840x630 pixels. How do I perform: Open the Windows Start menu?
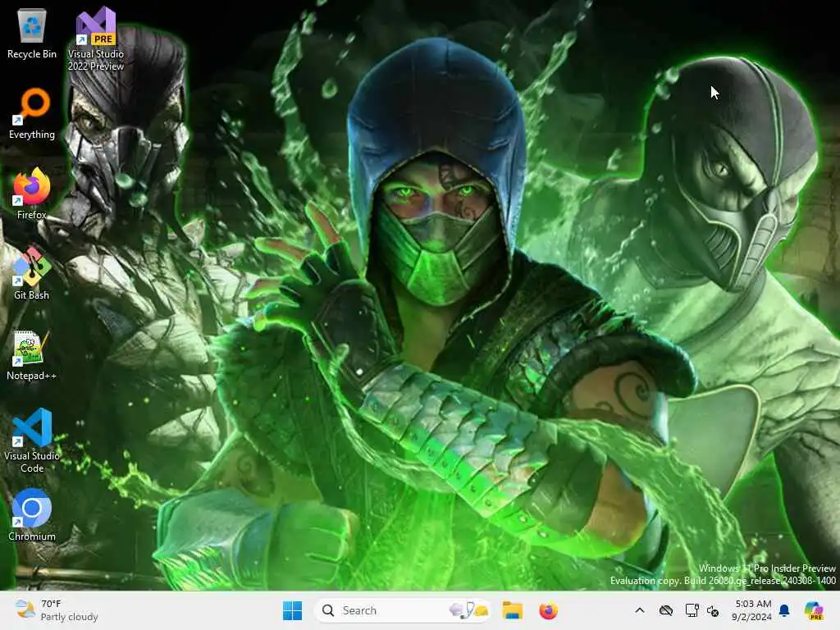point(293,610)
